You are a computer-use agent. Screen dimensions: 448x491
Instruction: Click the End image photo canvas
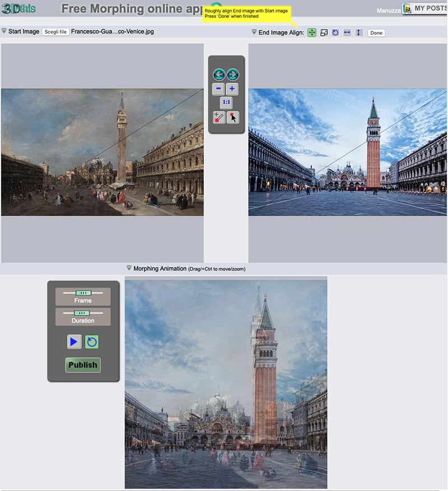(347, 152)
